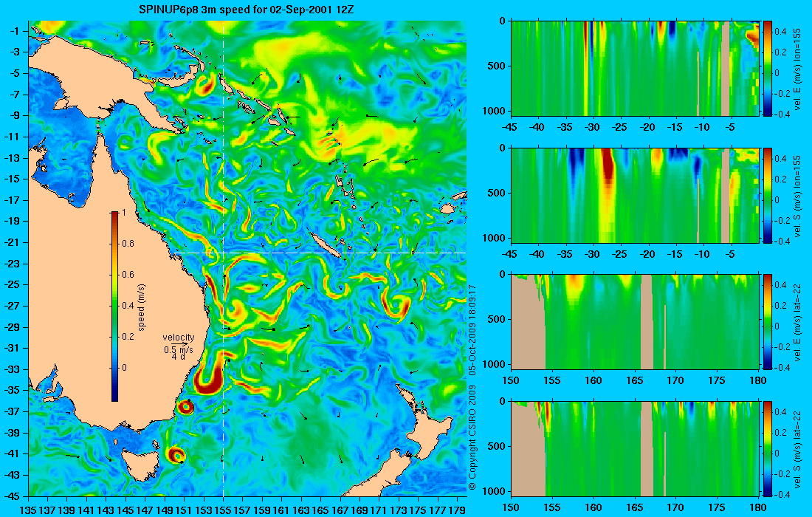Open the eastward velocity section at lon=155
The height and width of the screenshot is (517, 812).
click(x=635, y=69)
